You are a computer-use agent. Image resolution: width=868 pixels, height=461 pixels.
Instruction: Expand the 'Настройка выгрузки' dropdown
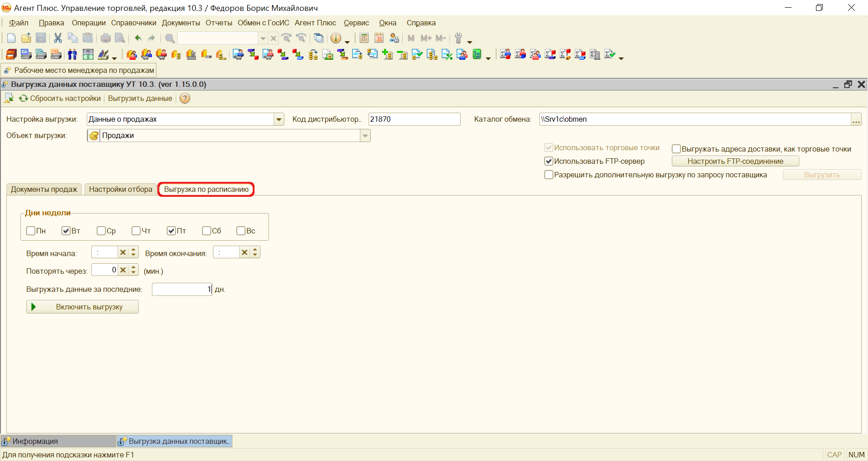(x=279, y=119)
